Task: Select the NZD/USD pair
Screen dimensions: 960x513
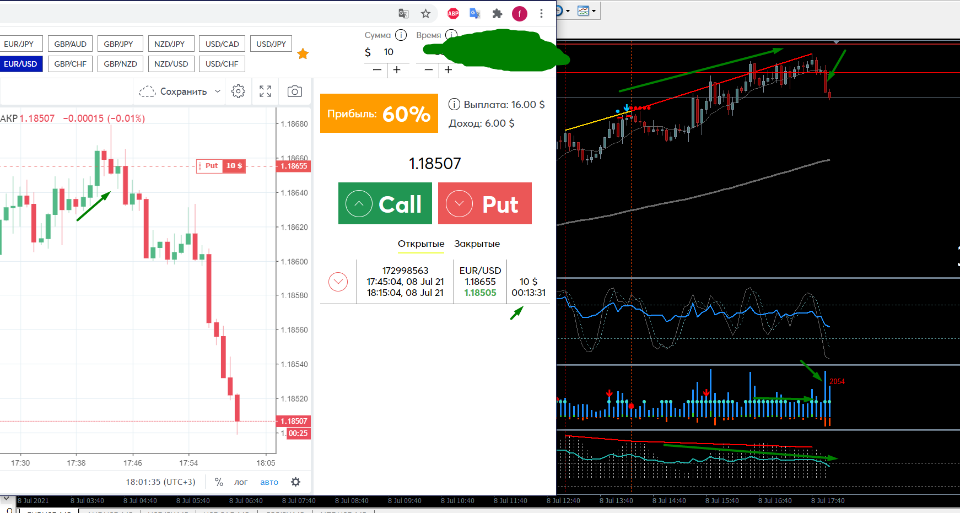Action: click(x=171, y=64)
